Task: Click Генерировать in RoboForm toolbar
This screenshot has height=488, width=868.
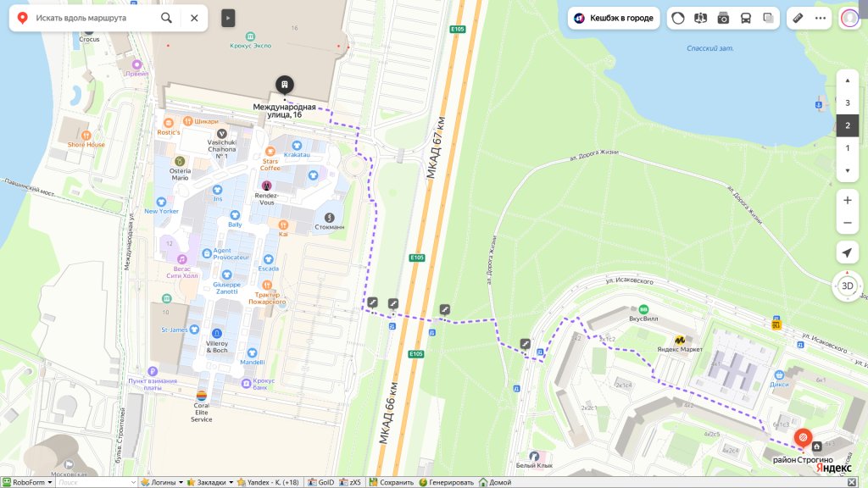Action: click(446, 482)
